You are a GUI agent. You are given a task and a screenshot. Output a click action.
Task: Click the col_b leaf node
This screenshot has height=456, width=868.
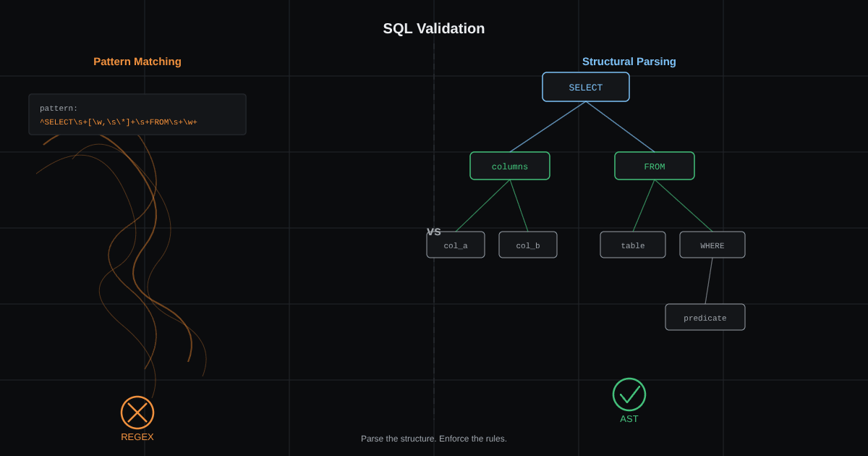click(x=528, y=245)
